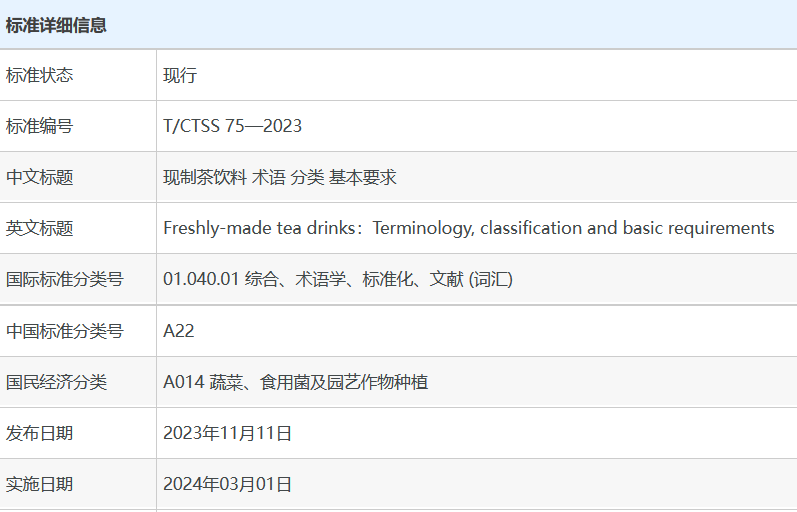Select the release date 2023年11月11日
The width and height of the screenshot is (797, 512).
pos(228,433)
